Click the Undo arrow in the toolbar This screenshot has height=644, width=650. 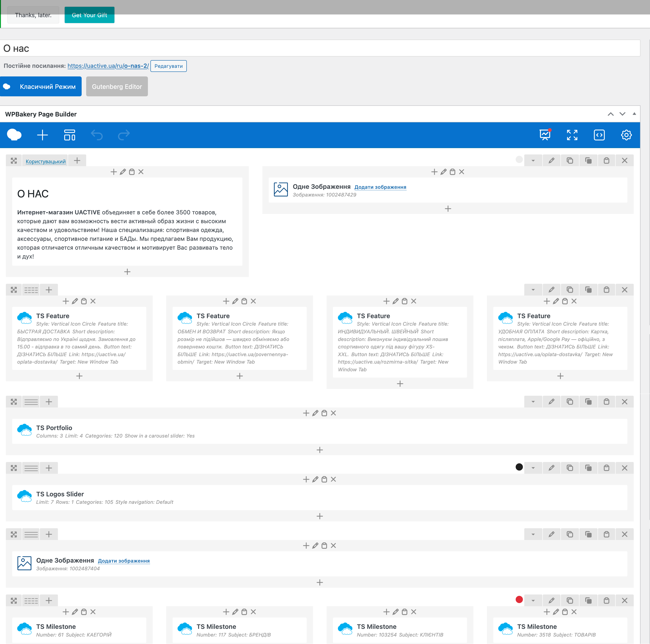(97, 135)
